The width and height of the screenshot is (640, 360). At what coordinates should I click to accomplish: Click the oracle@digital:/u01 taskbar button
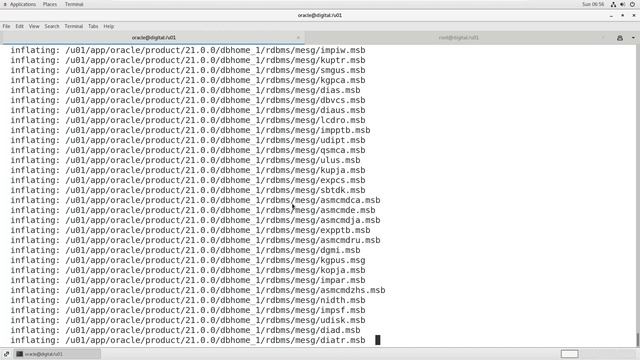point(57,354)
